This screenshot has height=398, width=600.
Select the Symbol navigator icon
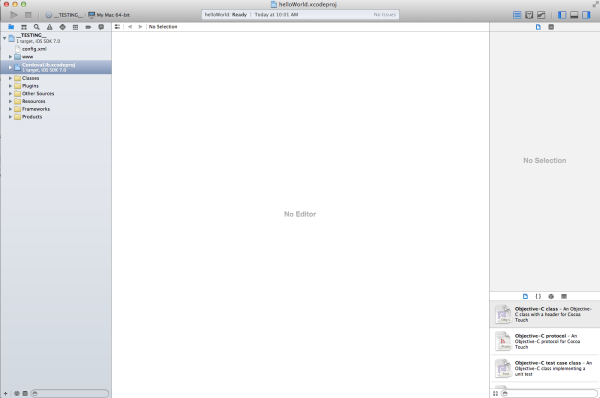point(24,27)
